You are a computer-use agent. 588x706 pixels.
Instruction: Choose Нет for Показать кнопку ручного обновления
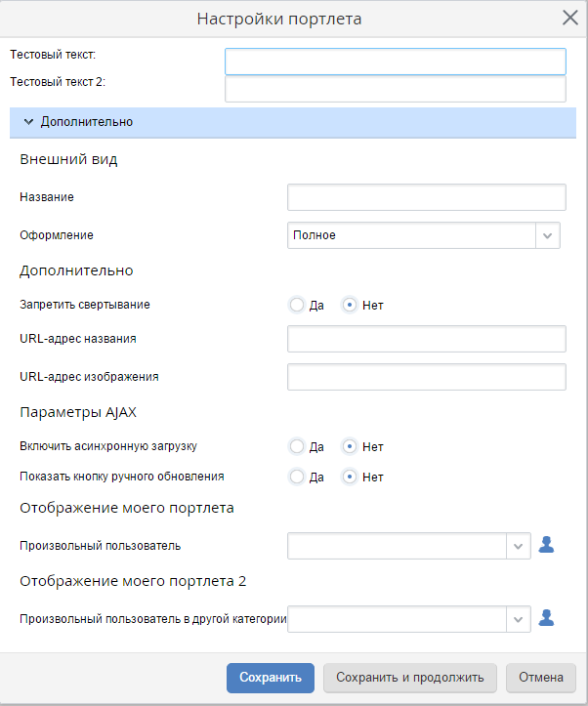coord(350,478)
